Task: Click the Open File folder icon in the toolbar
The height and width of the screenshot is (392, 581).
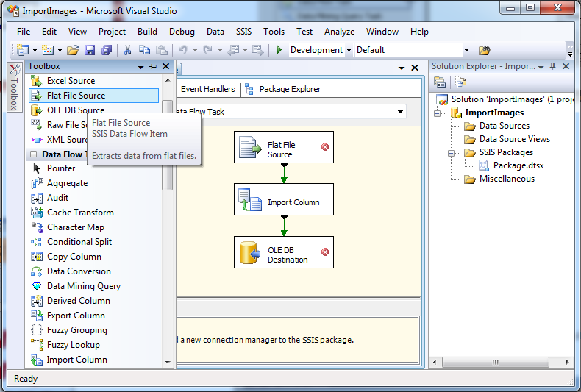Action: coord(73,50)
